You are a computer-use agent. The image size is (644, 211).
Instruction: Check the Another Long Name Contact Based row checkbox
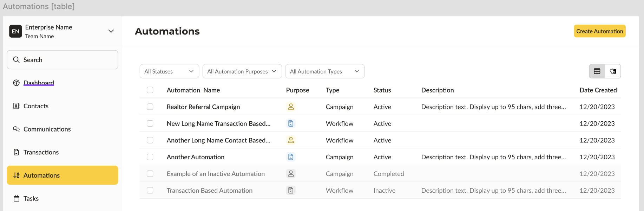pyautogui.click(x=150, y=140)
